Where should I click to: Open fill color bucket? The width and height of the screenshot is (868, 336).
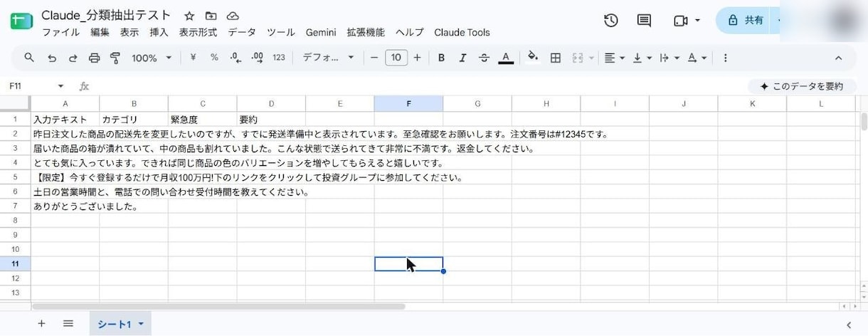tap(532, 58)
